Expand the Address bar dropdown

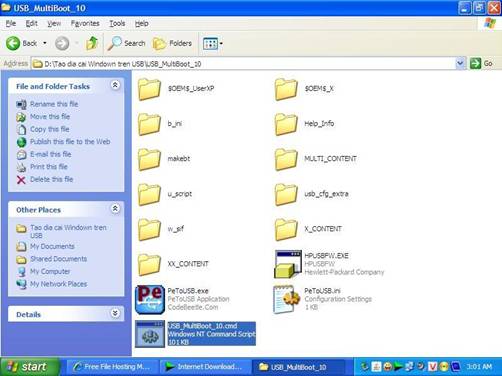click(x=460, y=63)
